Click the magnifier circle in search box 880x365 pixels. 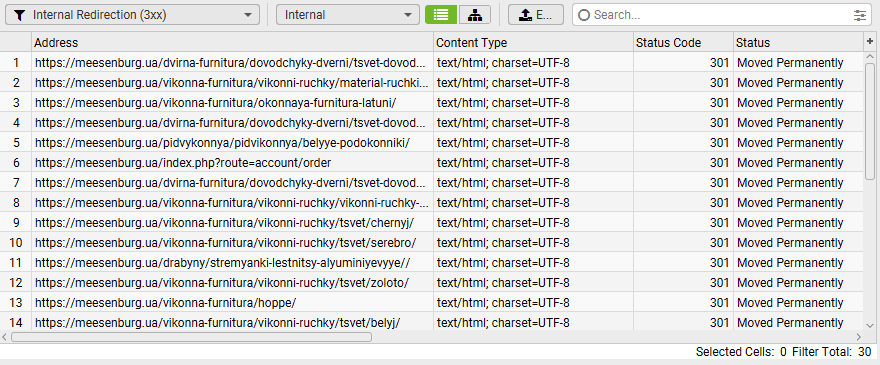point(584,15)
